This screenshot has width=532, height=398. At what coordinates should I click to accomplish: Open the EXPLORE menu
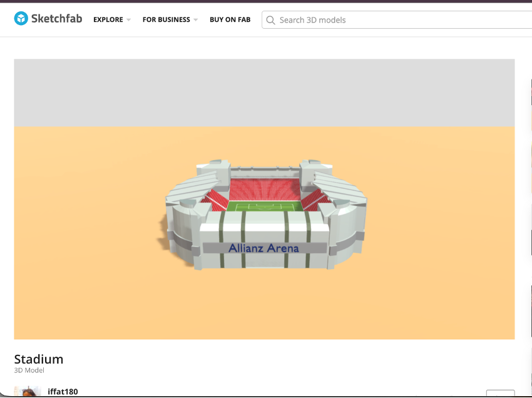point(108,19)
